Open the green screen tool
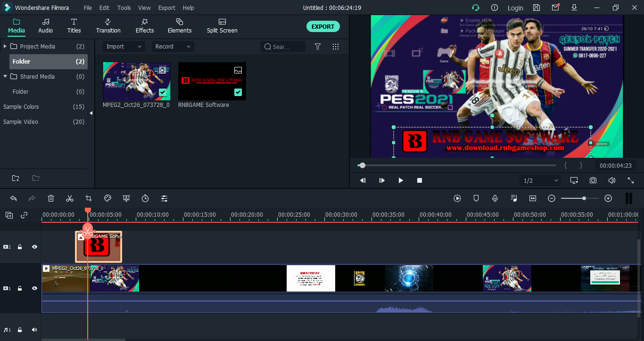Screen dimensions: 644x341 [126, 198]
